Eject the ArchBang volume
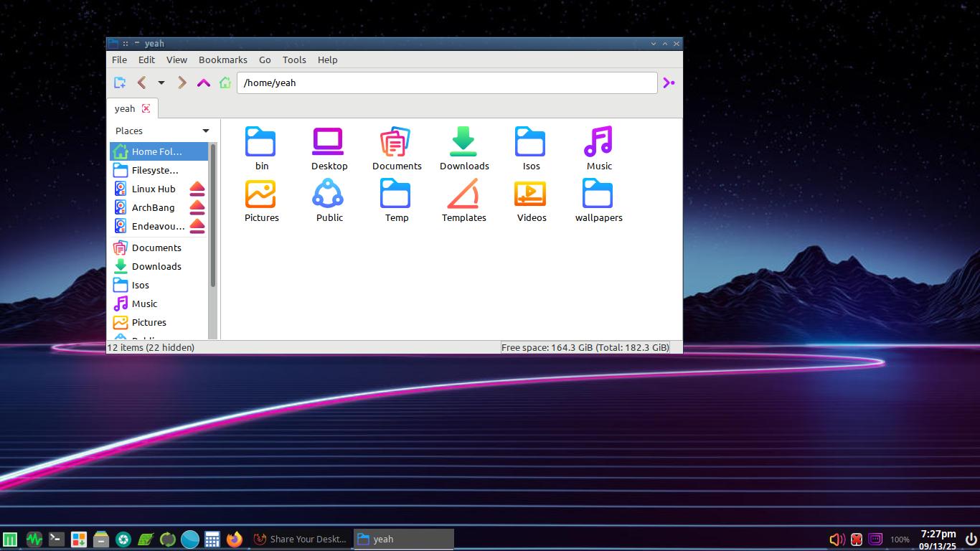Viewport: 980px width, 551px height. [197, 207]
